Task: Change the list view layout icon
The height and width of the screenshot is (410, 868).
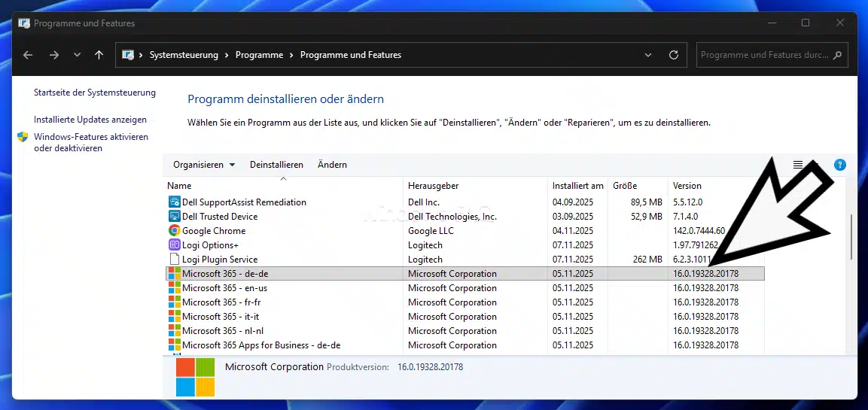Action: pos(798,165)
